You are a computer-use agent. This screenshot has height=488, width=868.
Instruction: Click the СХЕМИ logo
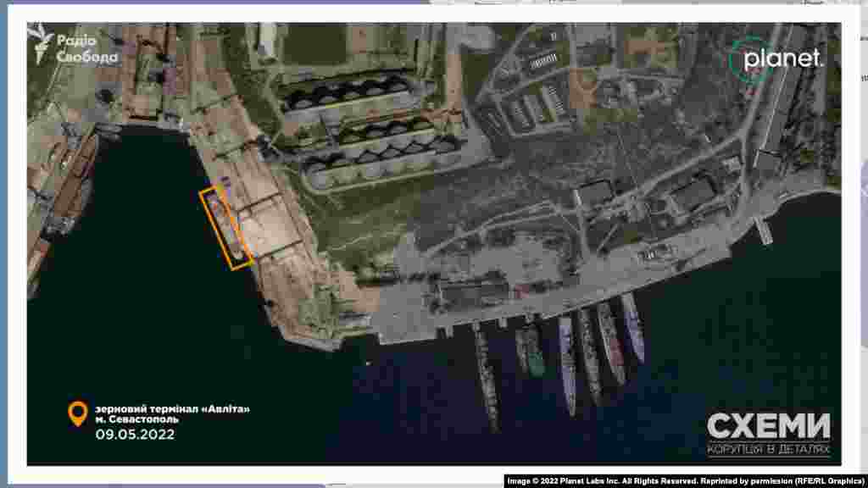point(768,426)
